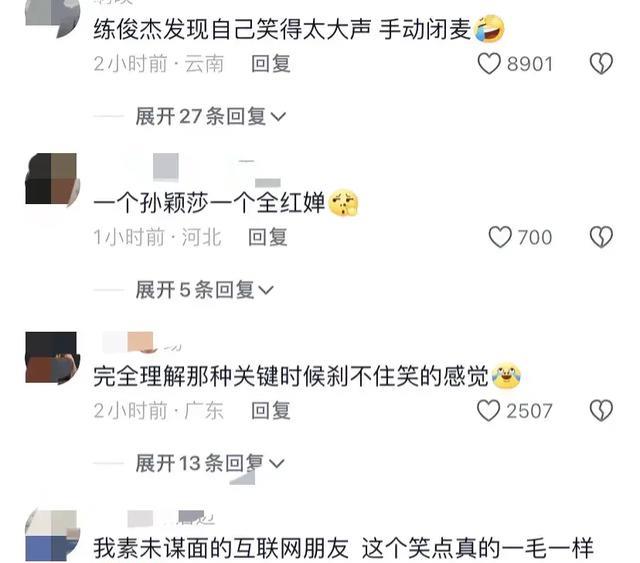Open avatar of the 完全理解 commenter
The height and width of the screenshot is (563, 640).
(x=51, y=358)
